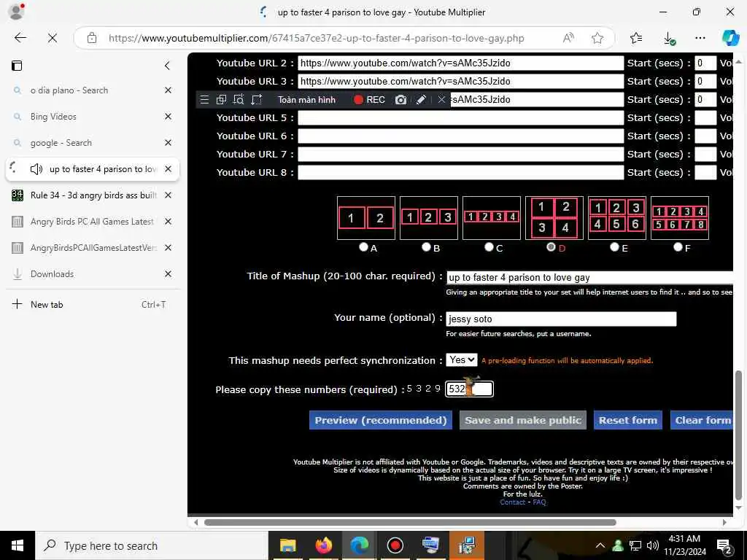
Task: Switch to the Rule 34 tab
Action: (93, 195)
